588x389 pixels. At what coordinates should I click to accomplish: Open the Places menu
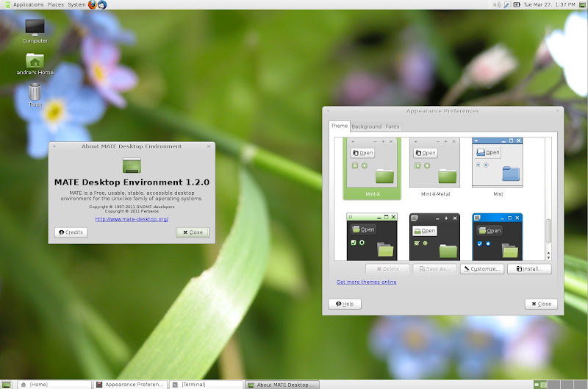tap(56, 4)
